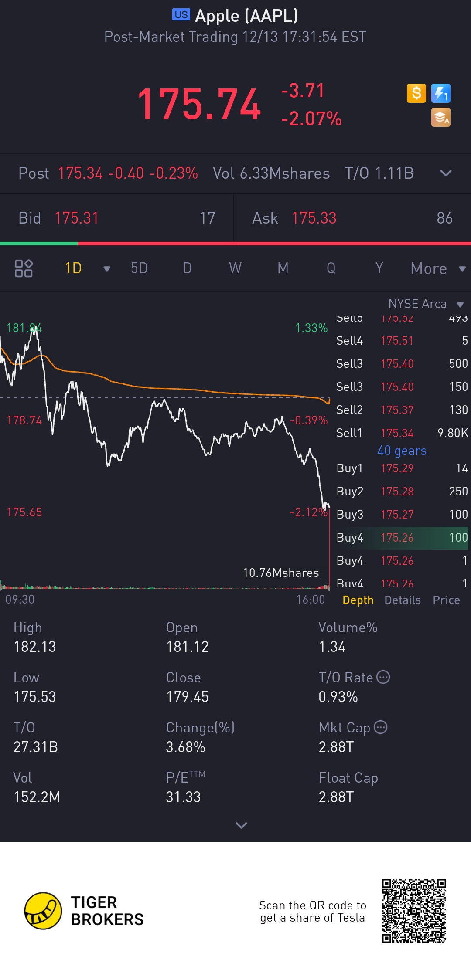Tap the Tiger Brokers logo
Viewport: 471px width, 980px height.
pyautogui.click(x=43, y=911)
